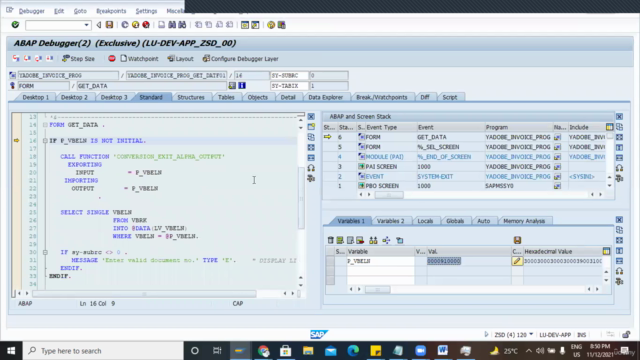Open the Word app in the taskbar

(x=442, y=351)
